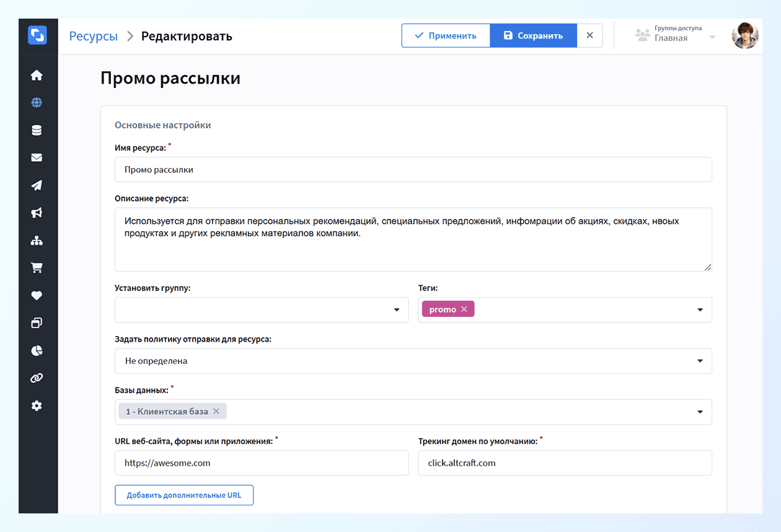Screen dimensions: 781x532
Task: Open the database icon in the sidebar
Action: pyautogui.click(x=37, y=130)
